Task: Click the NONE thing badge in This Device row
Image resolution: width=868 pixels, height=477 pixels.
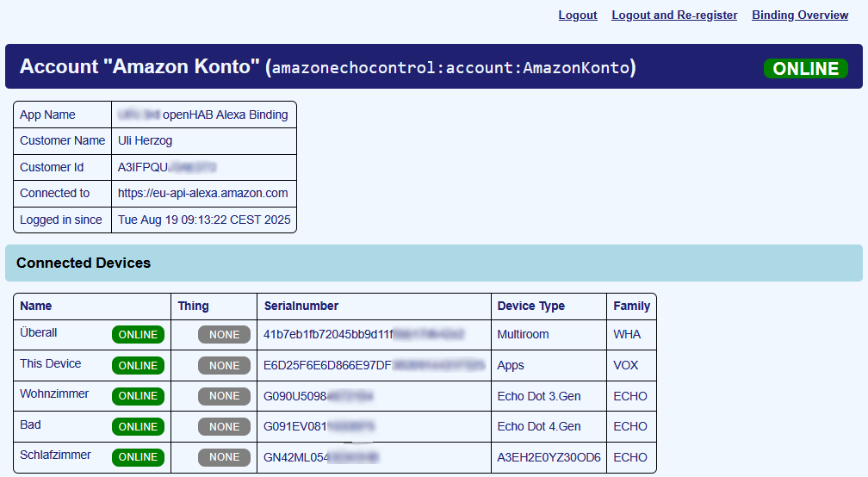Action: pos(224,366)
